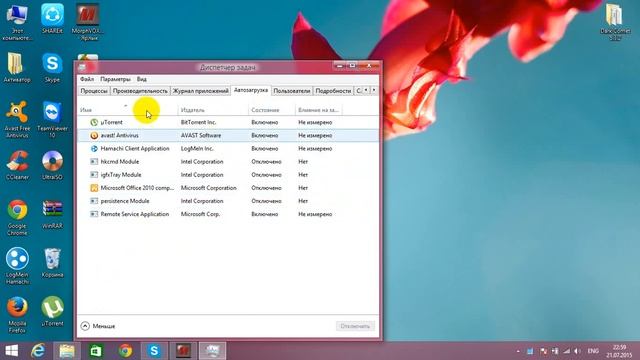
Task: Open the WinRAR desktop shortcut
Action: pyautogui.click(x=52, y=214)
